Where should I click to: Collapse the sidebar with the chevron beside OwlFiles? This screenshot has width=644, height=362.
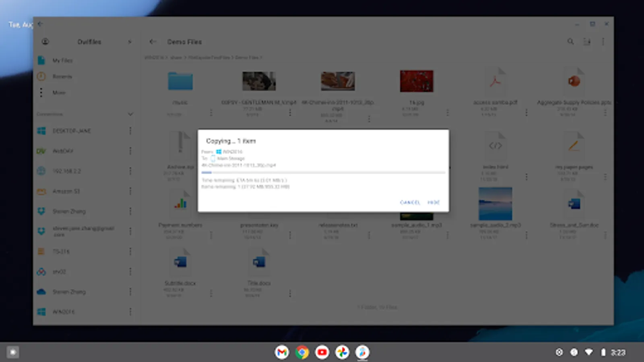point(130,41)
